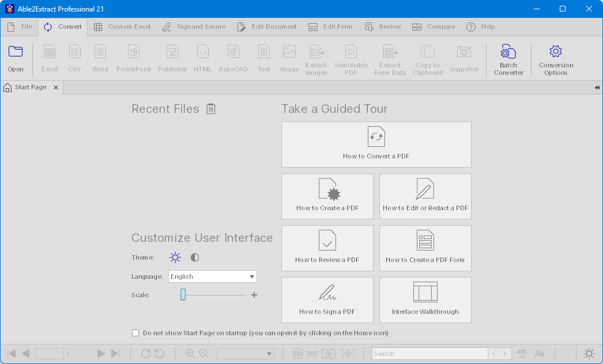This screenshot has height=364, width=603.
Task: Clear recent files with trash icon
Action: pyautogui.click(x=211, y=109)
